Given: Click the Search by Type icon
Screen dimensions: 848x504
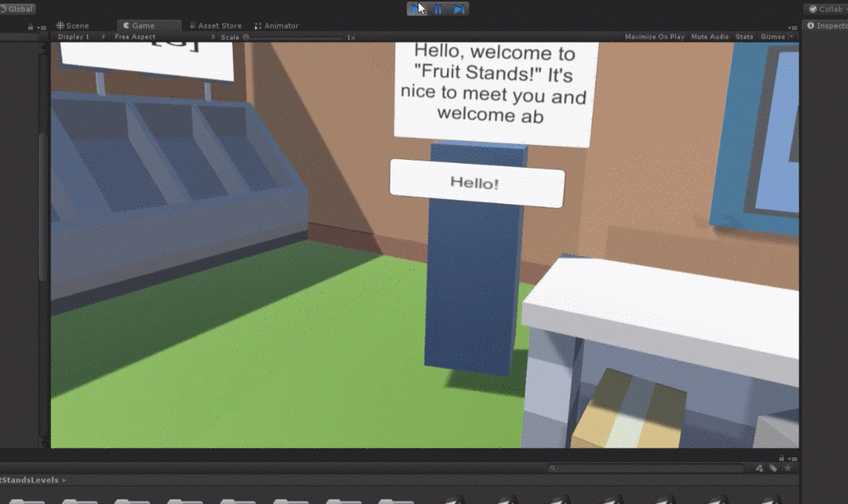Looking at the screenshot, I should point(759,469).
